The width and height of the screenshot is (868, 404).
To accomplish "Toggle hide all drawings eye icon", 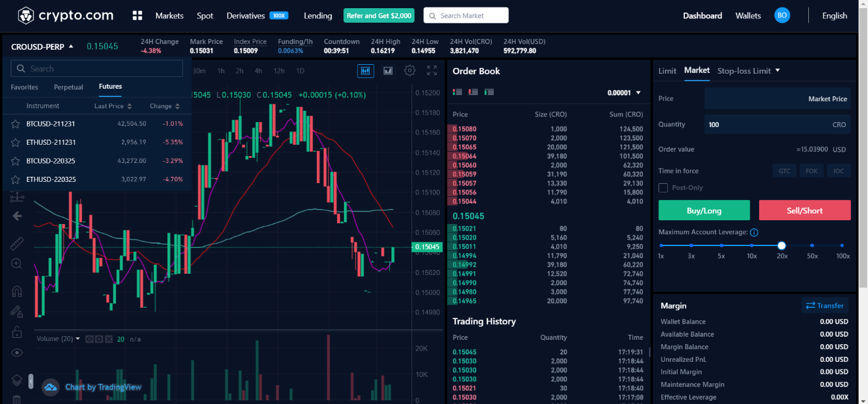I will click(17, 352).
